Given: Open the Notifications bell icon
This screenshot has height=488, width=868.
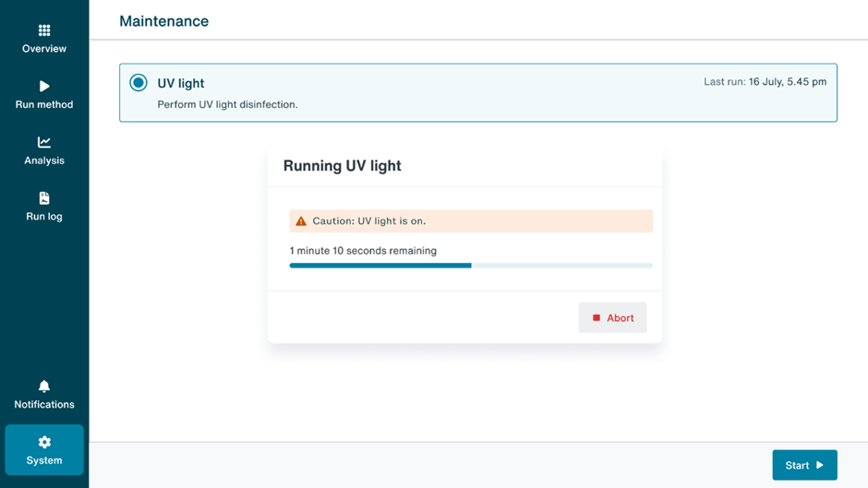Looking at the screenshot, I should pyautogui.click(x=44, y=387).
